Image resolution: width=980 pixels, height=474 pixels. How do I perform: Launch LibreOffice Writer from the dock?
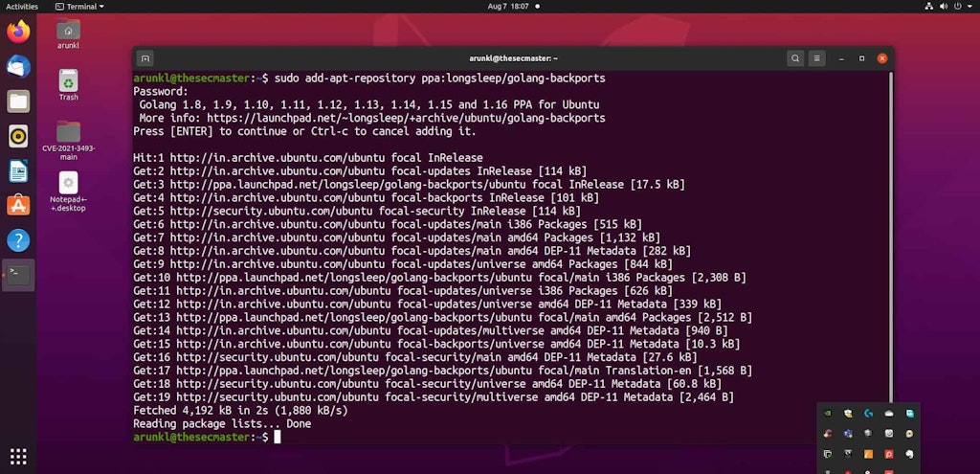pyautogui.click(x=18, y=170)
